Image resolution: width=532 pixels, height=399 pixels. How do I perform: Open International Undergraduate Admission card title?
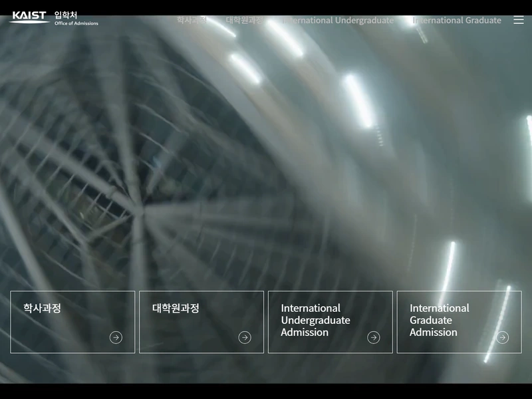point(315,321)
